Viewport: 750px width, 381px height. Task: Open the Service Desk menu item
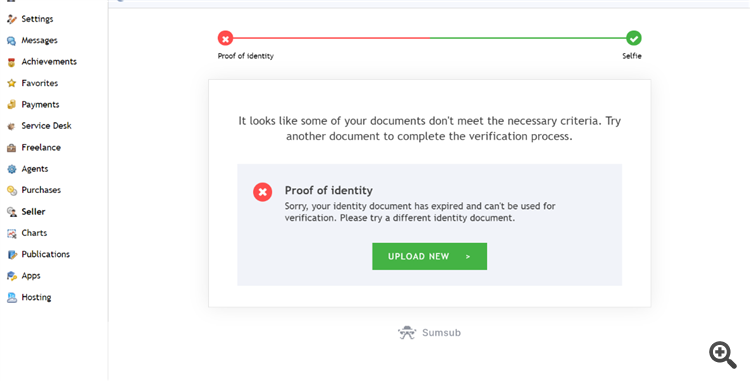click(46, 126)
